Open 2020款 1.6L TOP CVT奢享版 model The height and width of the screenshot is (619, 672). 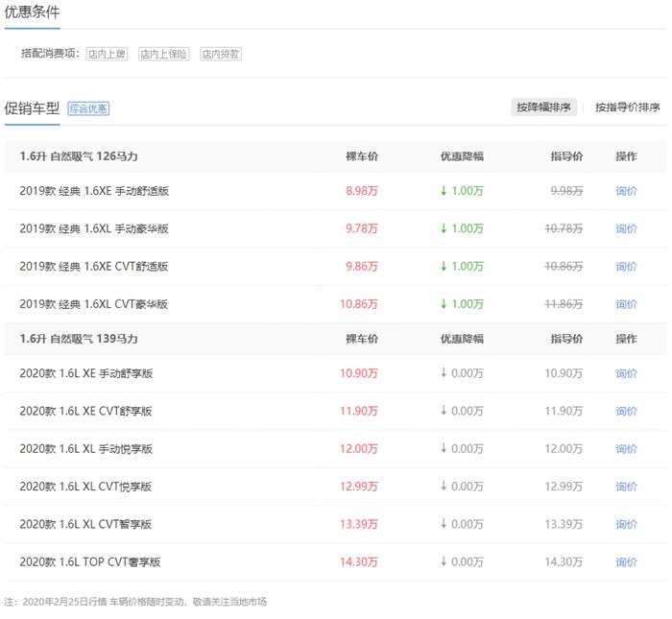[90, 562]
